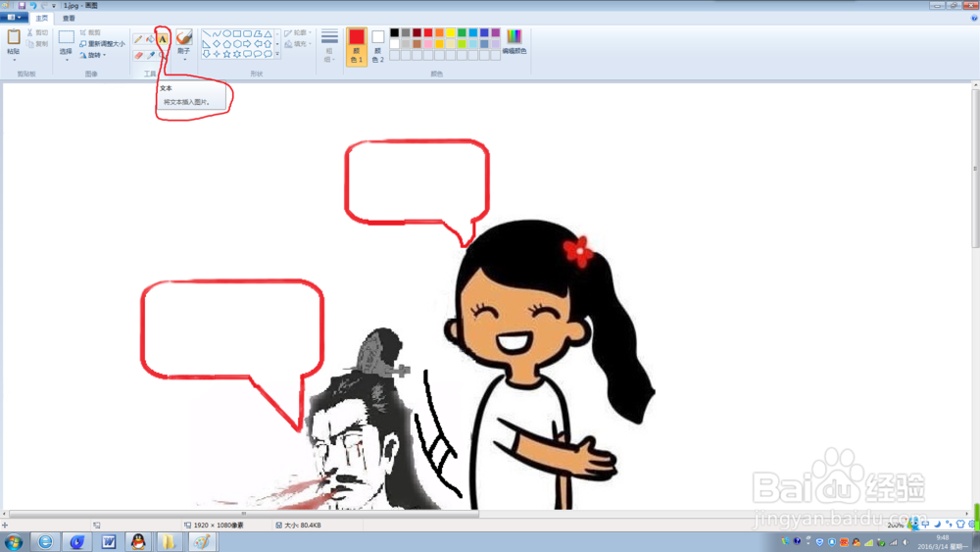Expand the arrow below 选择 (Select)
The width and height of the screenshot is (980, 552).
(66, 60)
